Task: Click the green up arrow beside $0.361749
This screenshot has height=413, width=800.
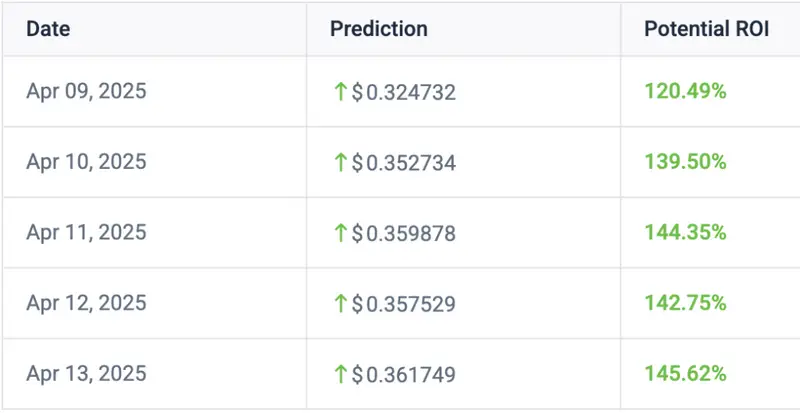Action: [340, 374]
